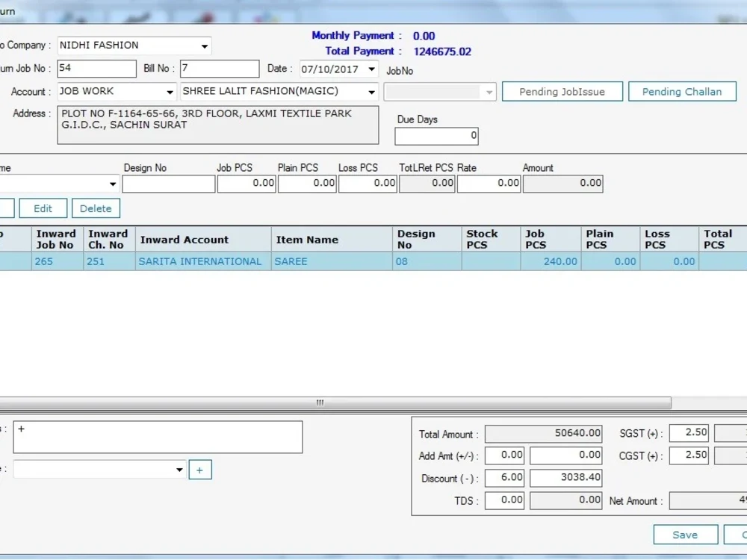Click the Edit button

43,208
